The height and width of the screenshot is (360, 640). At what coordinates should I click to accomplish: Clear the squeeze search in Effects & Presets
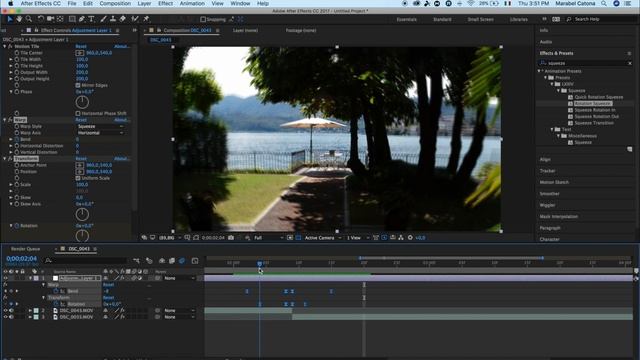630,63
